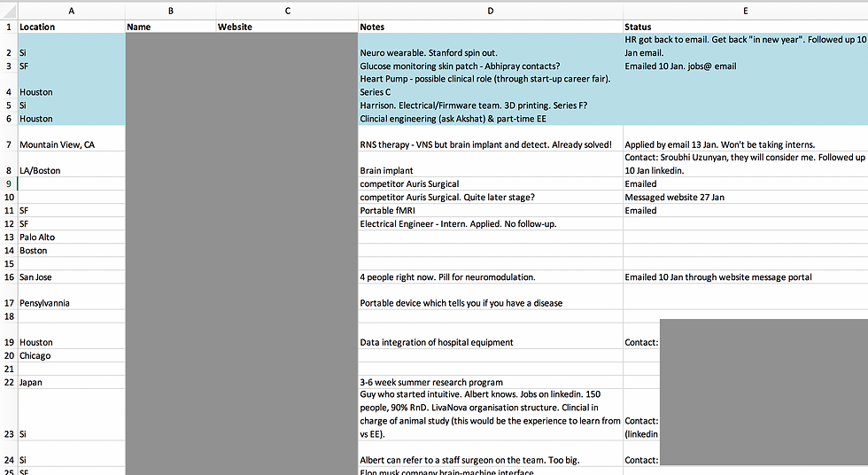Select column E header
Screen dimensions: 868x475
pos(745,11)
